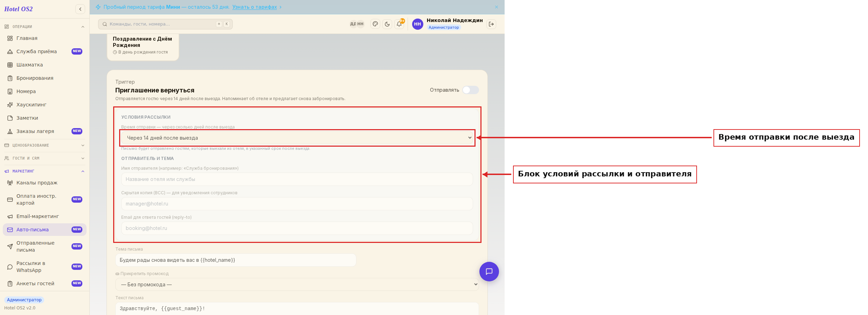Focus the Команды, гости, номера search box
Viewport: 868px width, 315px height.
(165, 24)
